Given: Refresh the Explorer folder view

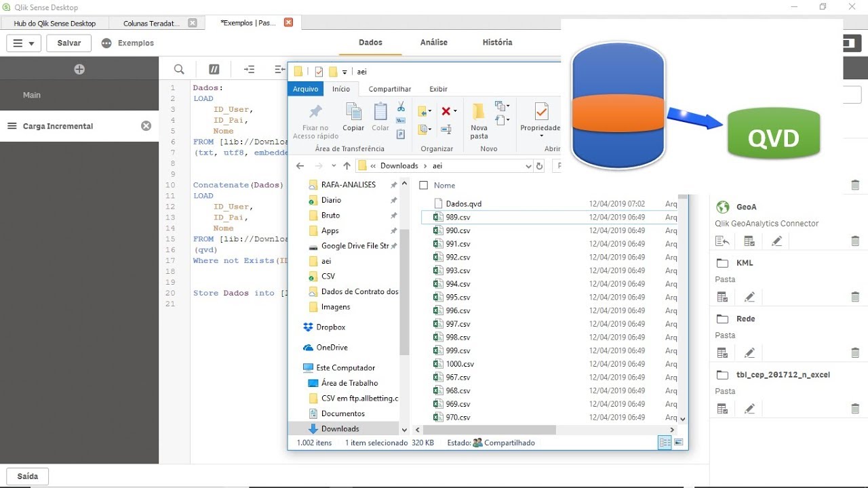Looking at the screenshot, I should tap(540, 166).
